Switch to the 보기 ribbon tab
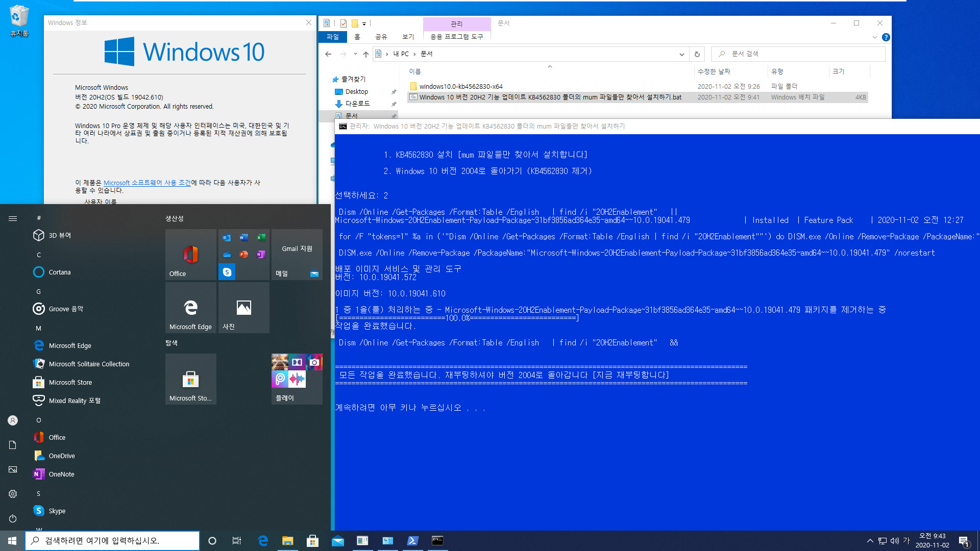980x551 pixels. pos(408,37)
